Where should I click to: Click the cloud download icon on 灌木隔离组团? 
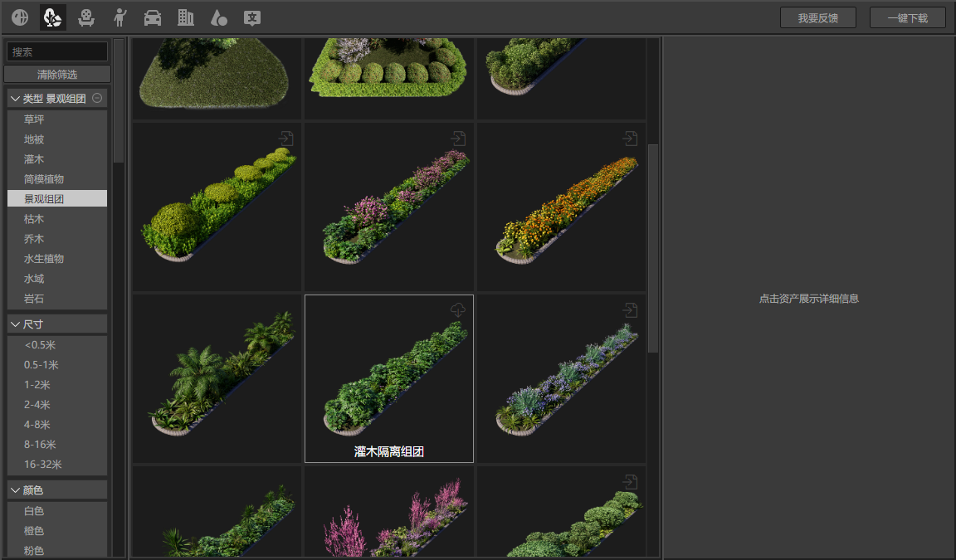pos(457,309)
